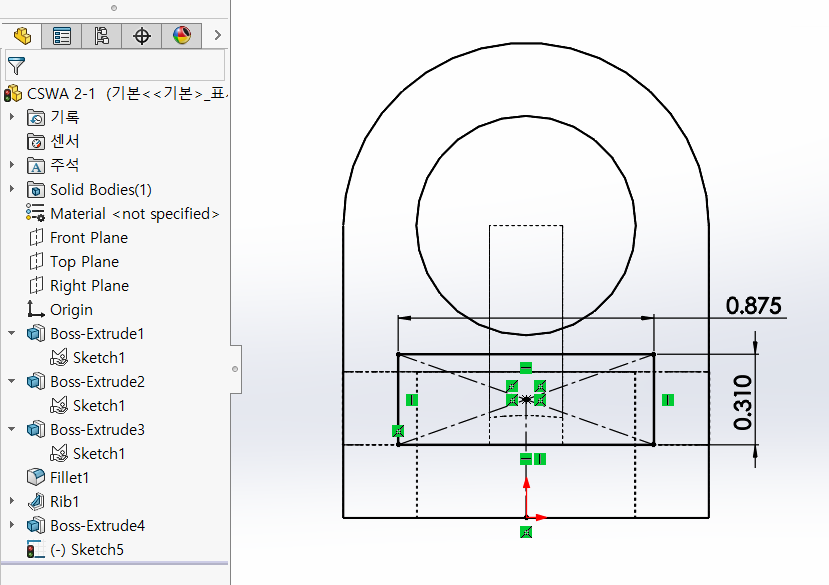The image size is (829, 585).
Task: Select the 주석 annotations folder icon
Action: (x=35, y=165)
